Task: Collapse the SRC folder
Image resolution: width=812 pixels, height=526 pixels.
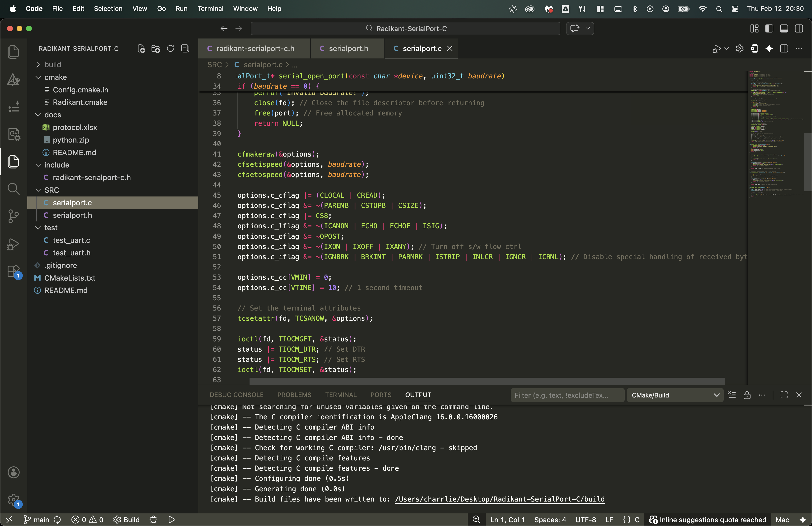Action: [113, 190]
